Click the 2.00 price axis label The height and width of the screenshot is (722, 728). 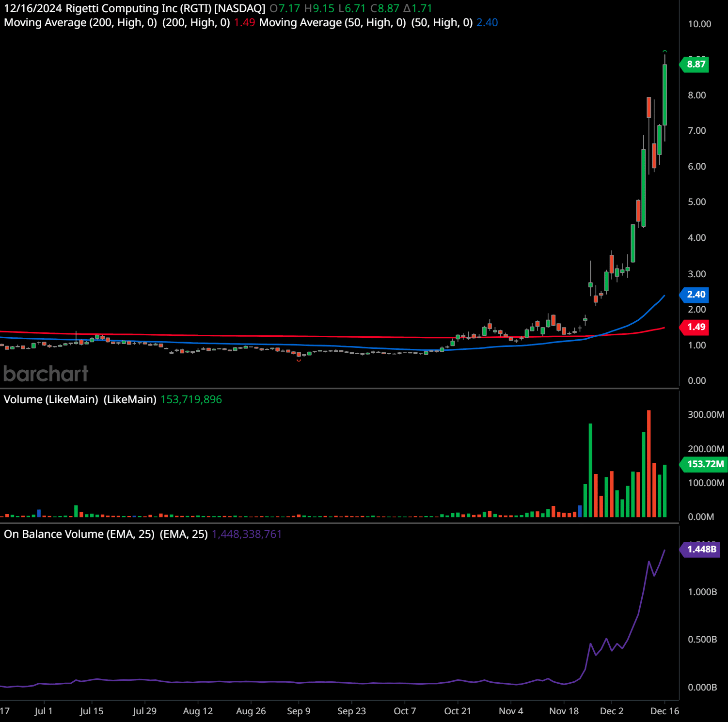pyautogui.click(x=697, y=309)
